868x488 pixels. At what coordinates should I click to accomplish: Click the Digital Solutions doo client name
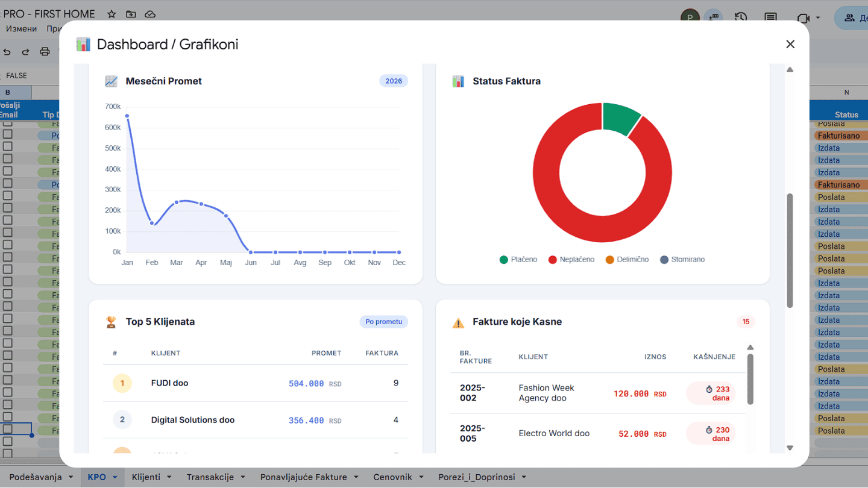pyautogui.click(x=193, y=420)
